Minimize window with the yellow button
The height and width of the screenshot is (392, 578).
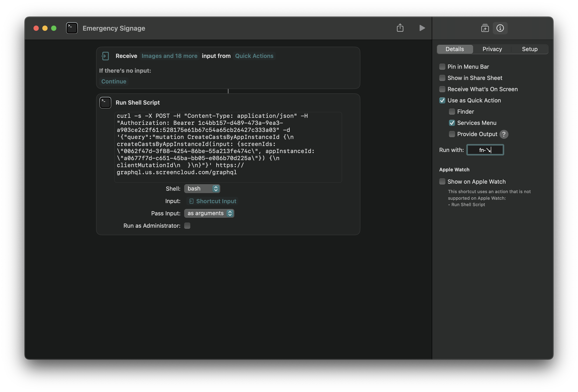(x=45, y=28)
